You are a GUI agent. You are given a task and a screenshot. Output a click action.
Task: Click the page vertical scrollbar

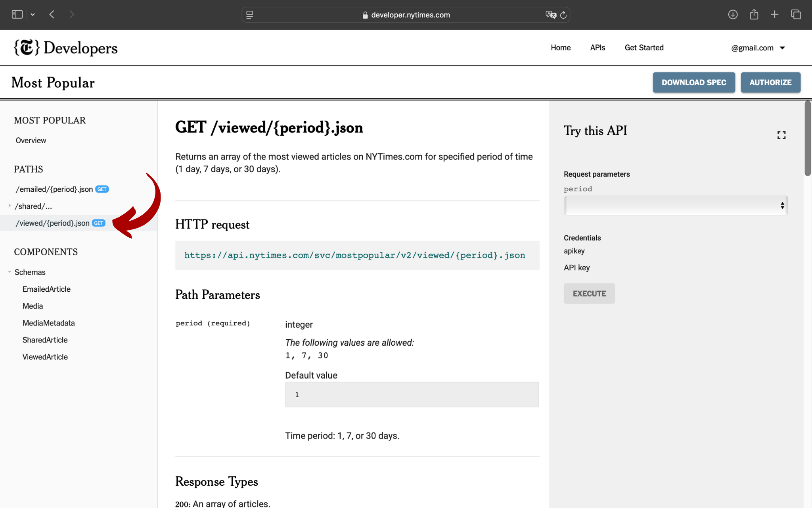click(x=808, y=139)
